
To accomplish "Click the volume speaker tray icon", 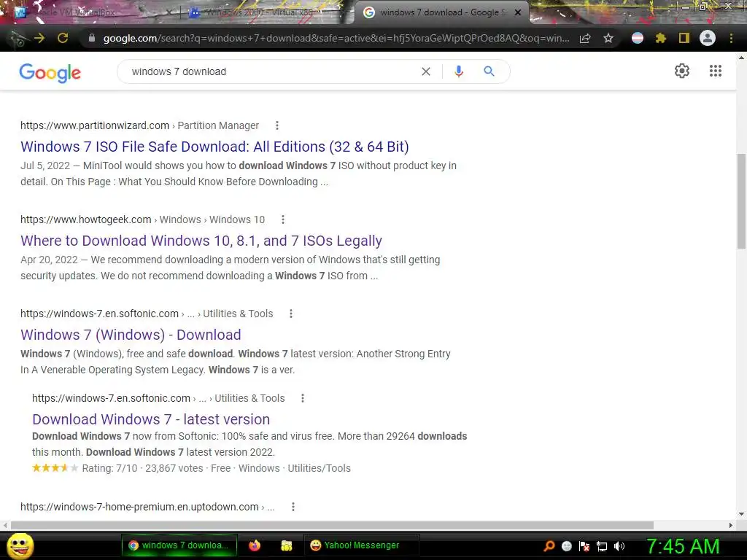I will [619, 546].
